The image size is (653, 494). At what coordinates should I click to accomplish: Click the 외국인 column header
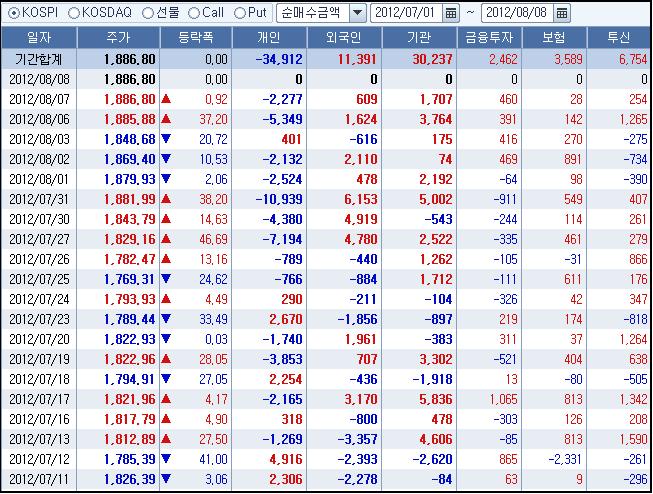344,38
